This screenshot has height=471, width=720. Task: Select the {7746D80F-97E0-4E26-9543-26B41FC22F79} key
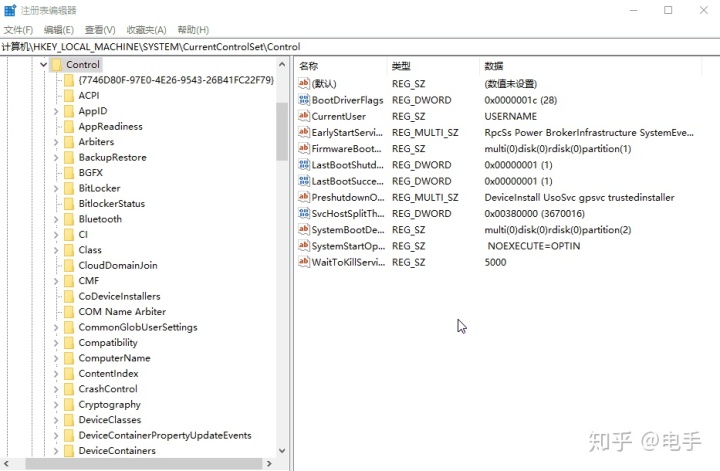pos(176,80)
